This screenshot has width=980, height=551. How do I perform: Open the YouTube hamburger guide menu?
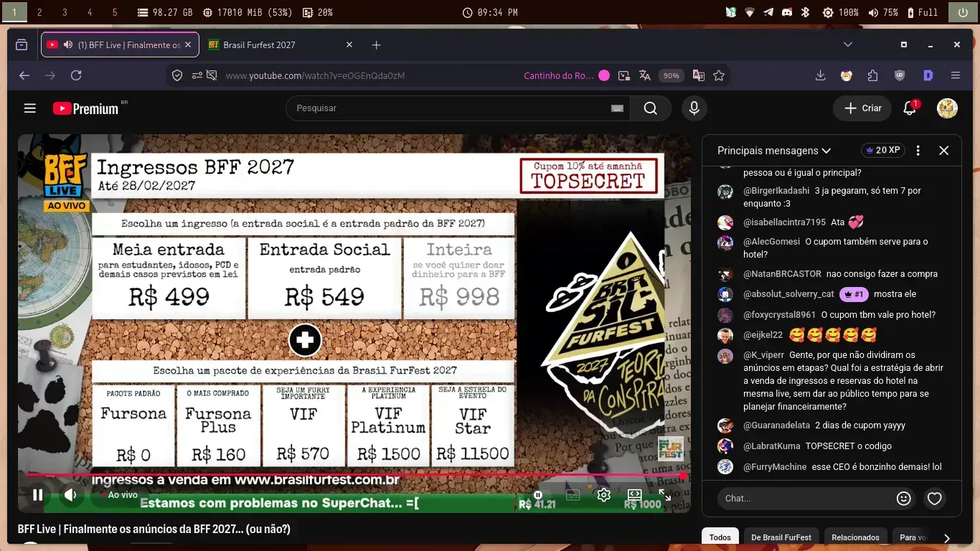[x=29, y=108]
